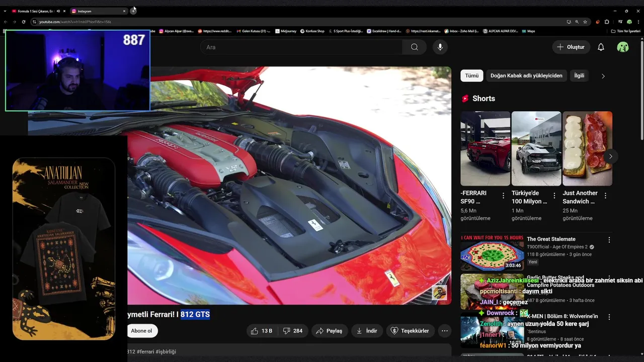Click the Chrome profile avatar in toolbar

629,22
